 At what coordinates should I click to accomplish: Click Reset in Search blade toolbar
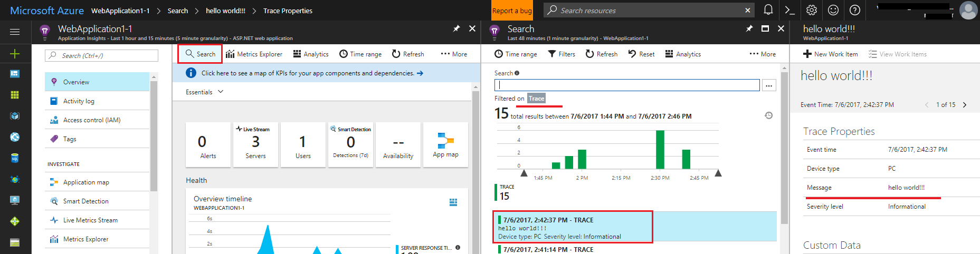tap(641, 54)
